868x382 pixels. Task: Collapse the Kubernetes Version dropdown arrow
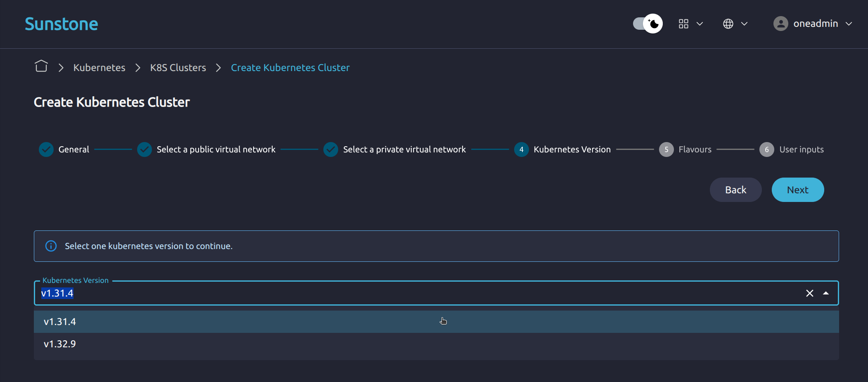[x=826, y=293]
